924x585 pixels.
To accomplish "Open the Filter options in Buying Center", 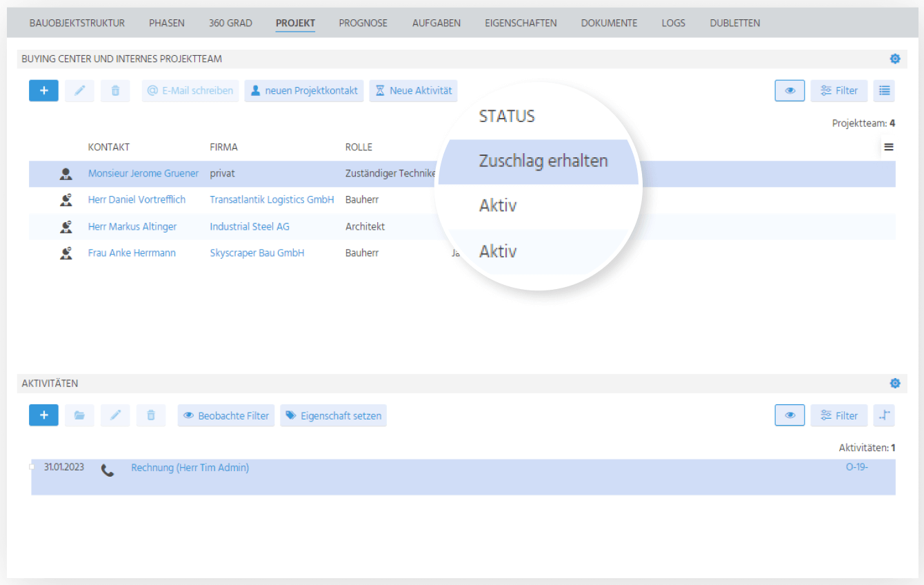I will (839, 90).
